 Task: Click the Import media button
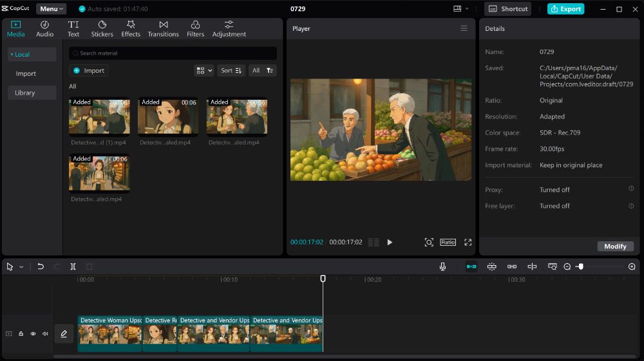(89, 71)
